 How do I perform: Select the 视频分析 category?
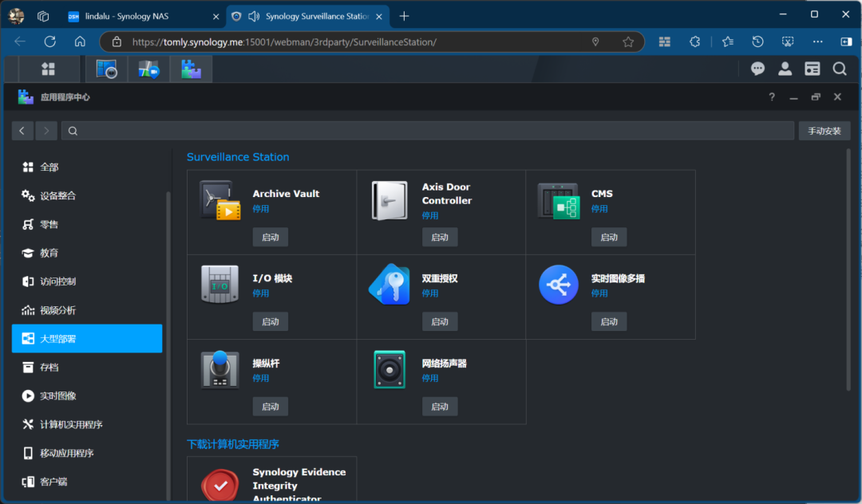(87, 310)
